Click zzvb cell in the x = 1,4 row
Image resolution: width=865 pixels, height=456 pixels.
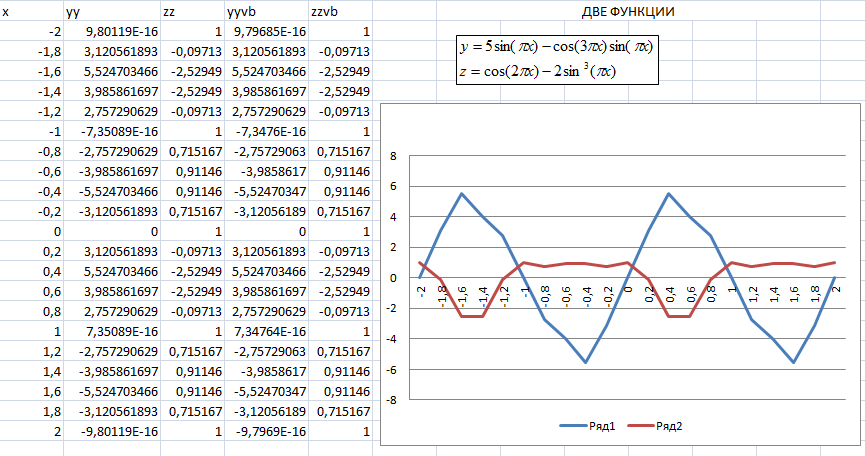coord(340,371)
